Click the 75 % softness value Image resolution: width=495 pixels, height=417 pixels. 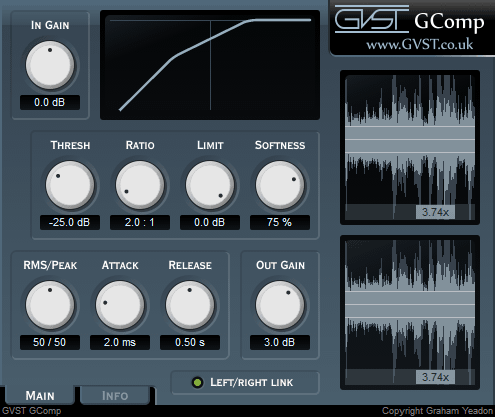280,222
